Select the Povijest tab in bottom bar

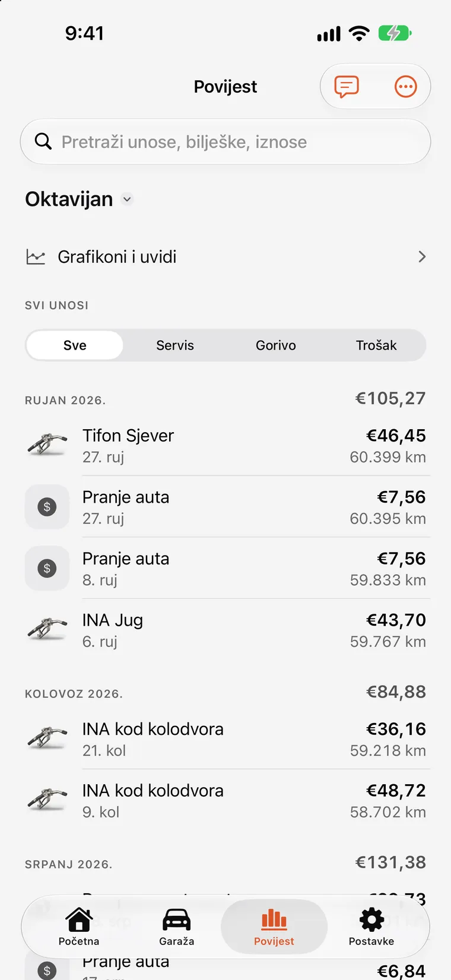(274, 927)
